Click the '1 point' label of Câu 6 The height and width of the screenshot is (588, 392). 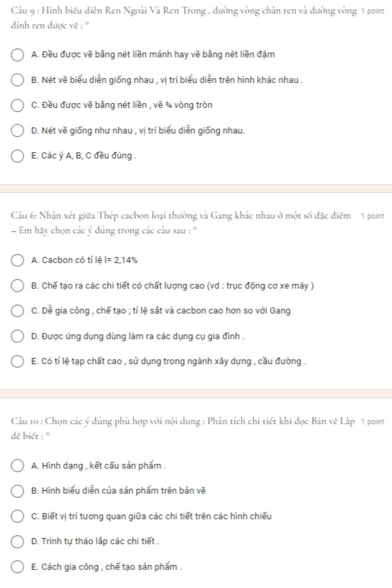point(372,216)
